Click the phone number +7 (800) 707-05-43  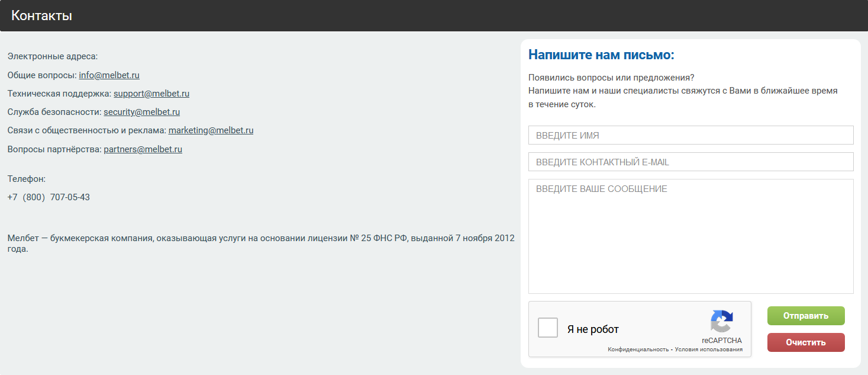tap(49, 197)
